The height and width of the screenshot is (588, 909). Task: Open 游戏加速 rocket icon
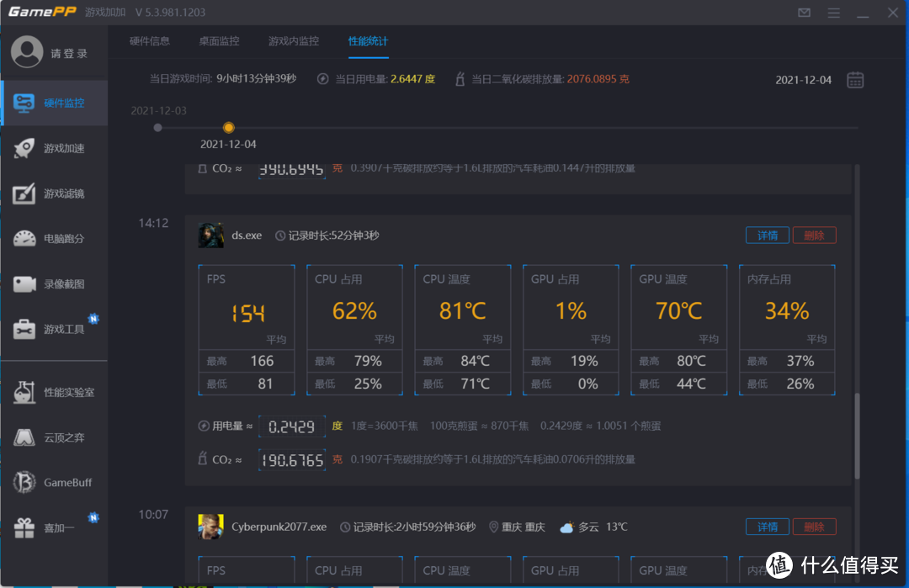click(24, 148)
